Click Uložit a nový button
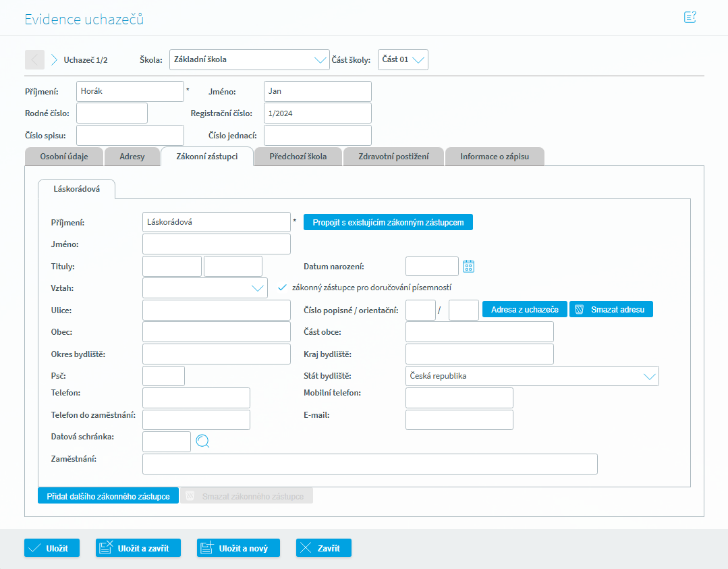This screenshot has height=569, width=728. [239, 548]
